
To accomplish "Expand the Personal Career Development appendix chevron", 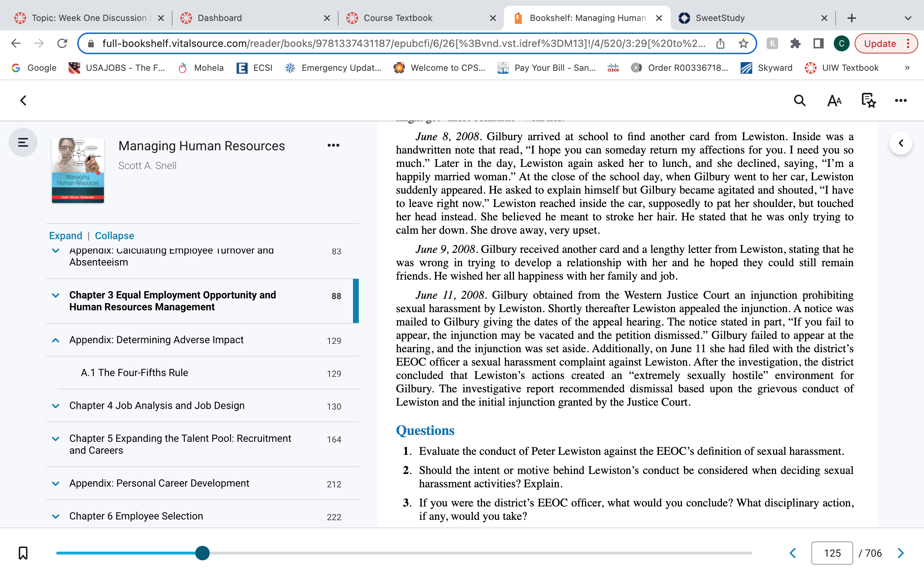I will coord(56,484).
